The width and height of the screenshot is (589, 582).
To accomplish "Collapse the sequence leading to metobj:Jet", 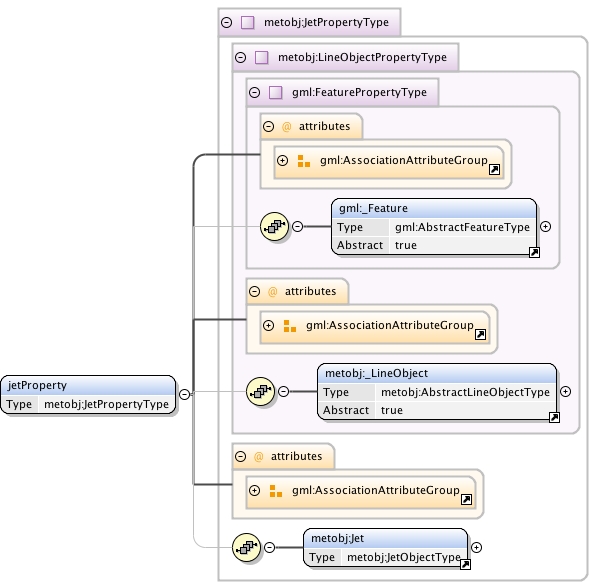I will 269,547.
